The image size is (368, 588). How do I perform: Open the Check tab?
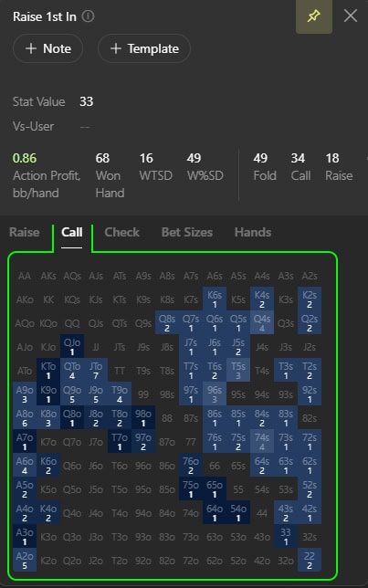[x=121, y=232]
